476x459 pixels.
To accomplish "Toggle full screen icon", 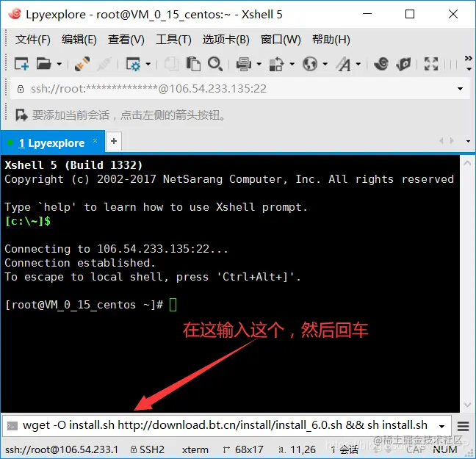I will pyautogui.click(x=431, y=64).
